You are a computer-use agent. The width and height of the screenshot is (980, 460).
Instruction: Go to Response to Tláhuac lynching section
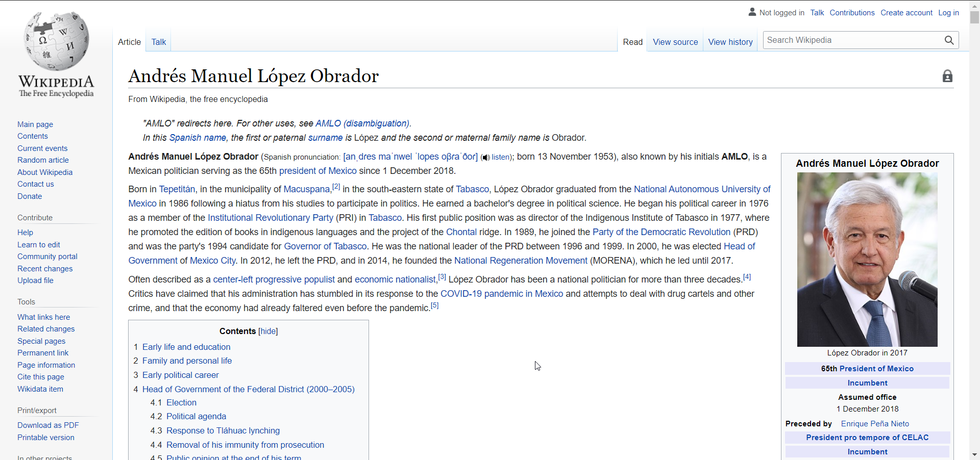coord(223,431)
